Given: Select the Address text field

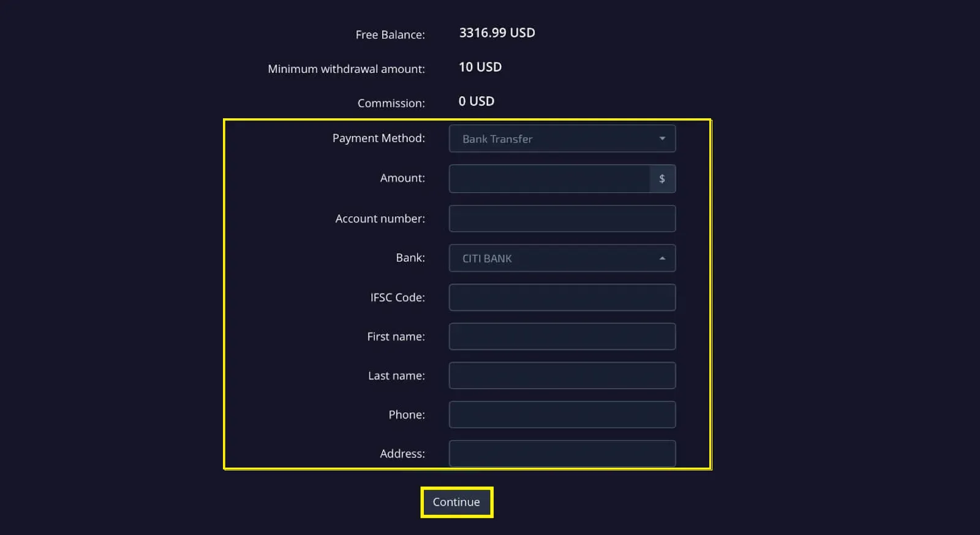Looking at the screenshot, I should pyautogui.click(x=562, y=454).
